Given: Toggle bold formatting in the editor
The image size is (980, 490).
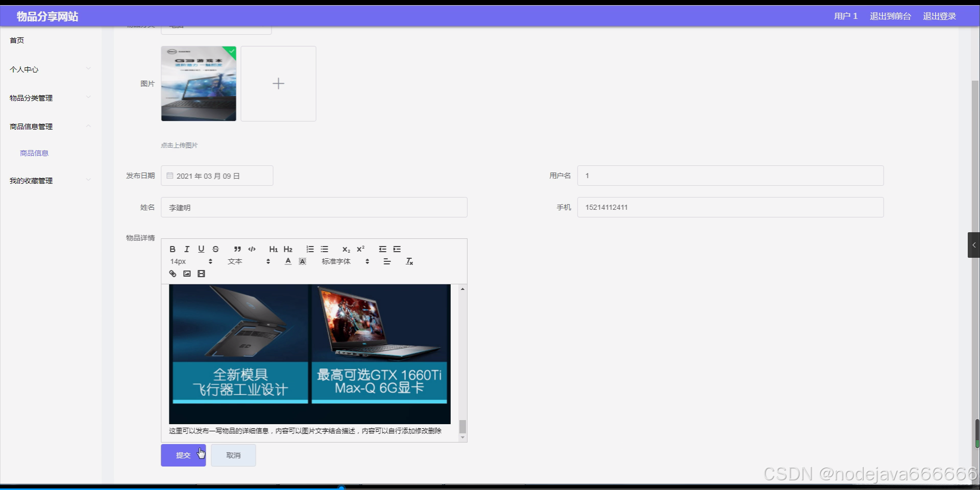Looking at the screenshot, I should [x=173, y=249].
